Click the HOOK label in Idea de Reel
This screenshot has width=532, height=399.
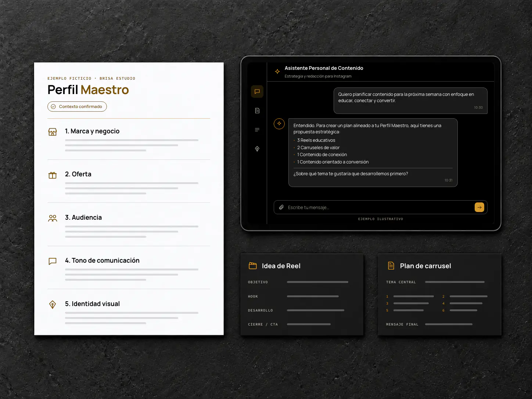click(x=253, y=296)
